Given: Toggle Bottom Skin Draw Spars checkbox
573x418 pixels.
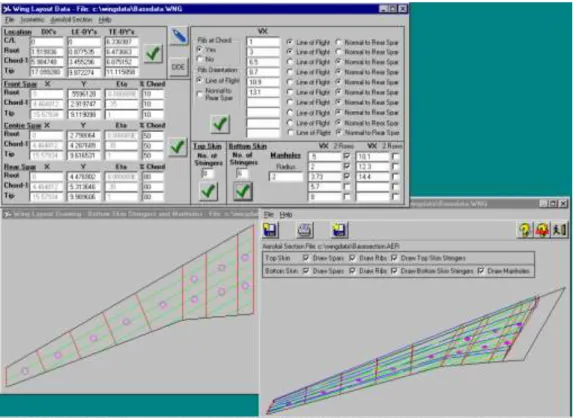Looking at the screenshot, I should [x=306, y=271].
